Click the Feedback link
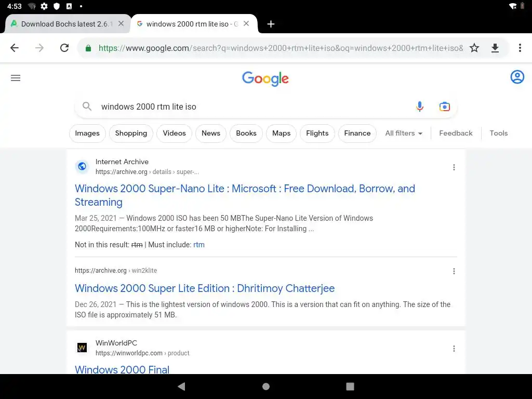 tap(456, 134)
